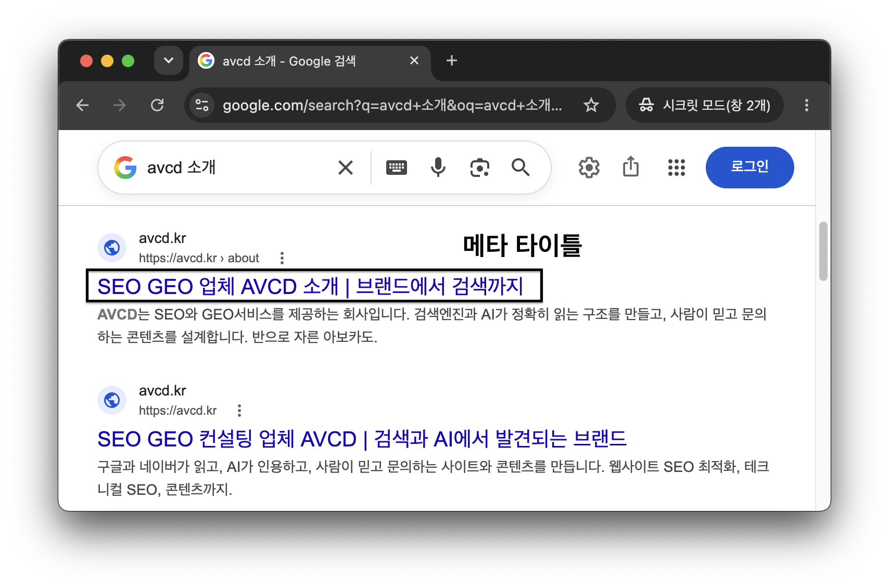
Task: Bookmark this page with the star icon
Action: pos(591,106)
